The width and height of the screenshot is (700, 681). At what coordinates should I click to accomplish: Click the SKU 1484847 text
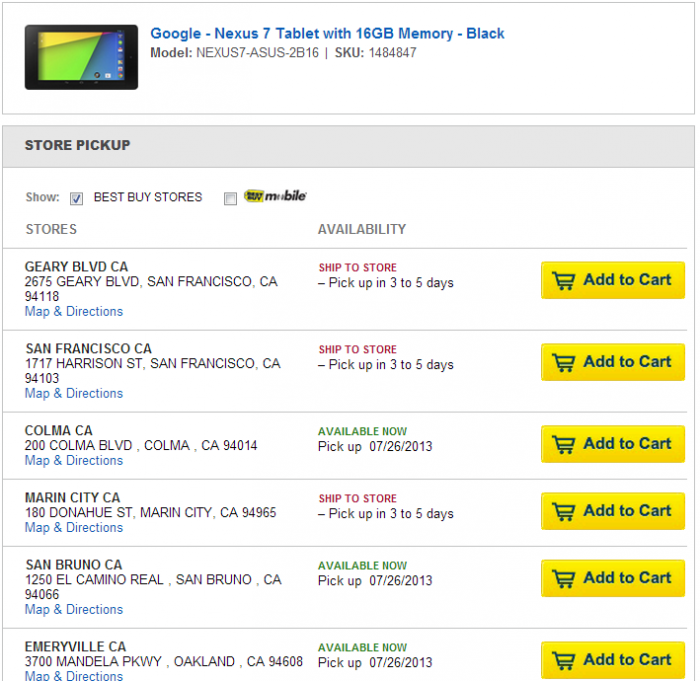click(375, 53)
